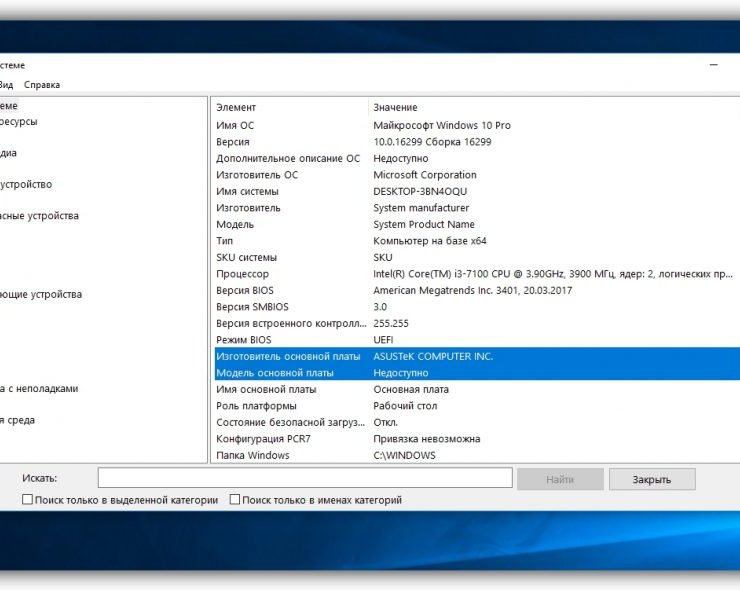The image size is (740, 590).
Task: Select the tree item ending in 'ресурсы'
Action: coord(18,122)
